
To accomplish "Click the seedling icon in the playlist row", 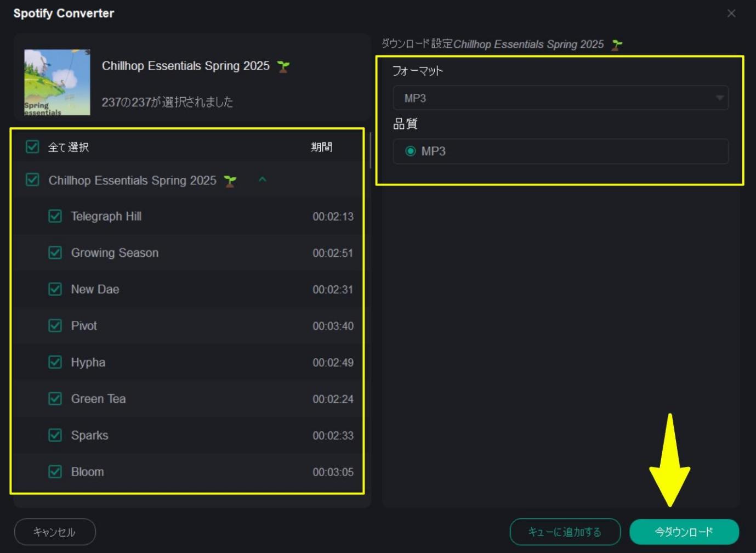I will click(x=230, y=181).
